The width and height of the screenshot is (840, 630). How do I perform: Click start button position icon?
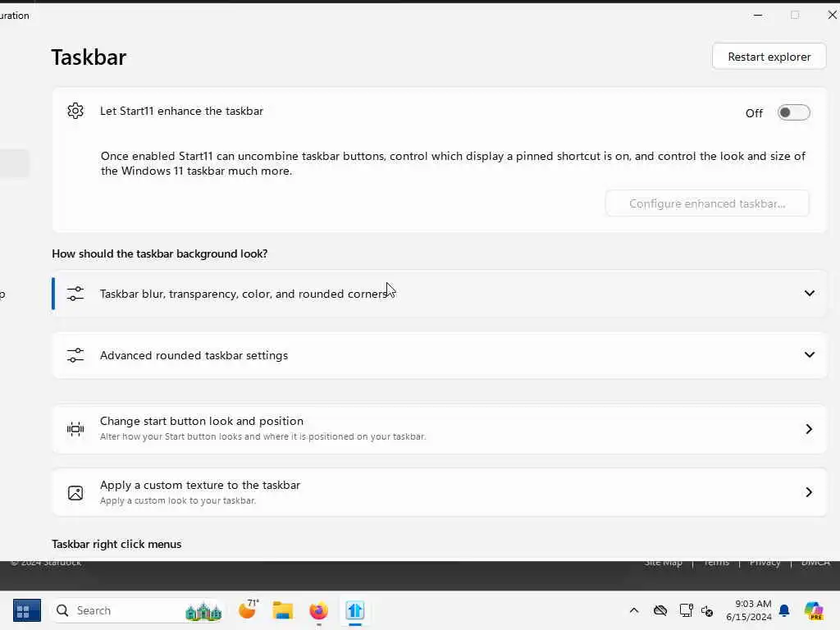[75, 429]
